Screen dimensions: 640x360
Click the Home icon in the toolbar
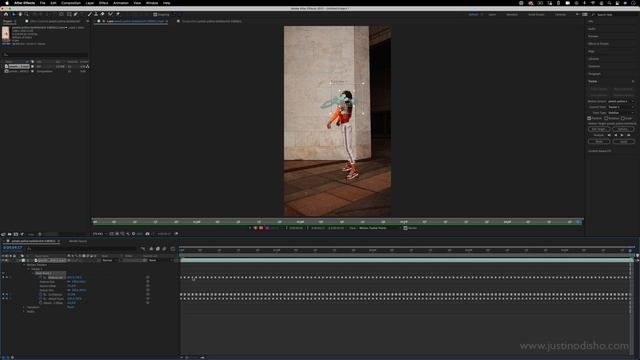(x=6, y=14)
